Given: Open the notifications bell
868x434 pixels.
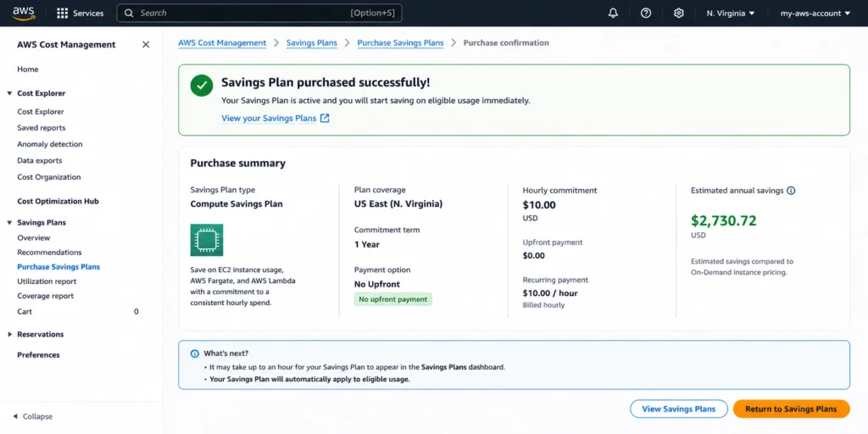Looking at the screenshot, I should (x=613, y=14).
